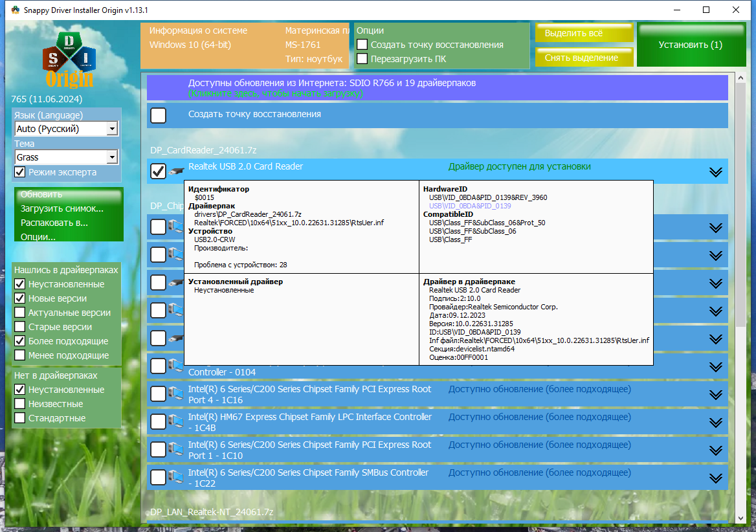Screen dimensions: 756x532
Task: Expand the HM67 LPC Interface Controller - 1C4B row
Action: [x=715, y=423]
